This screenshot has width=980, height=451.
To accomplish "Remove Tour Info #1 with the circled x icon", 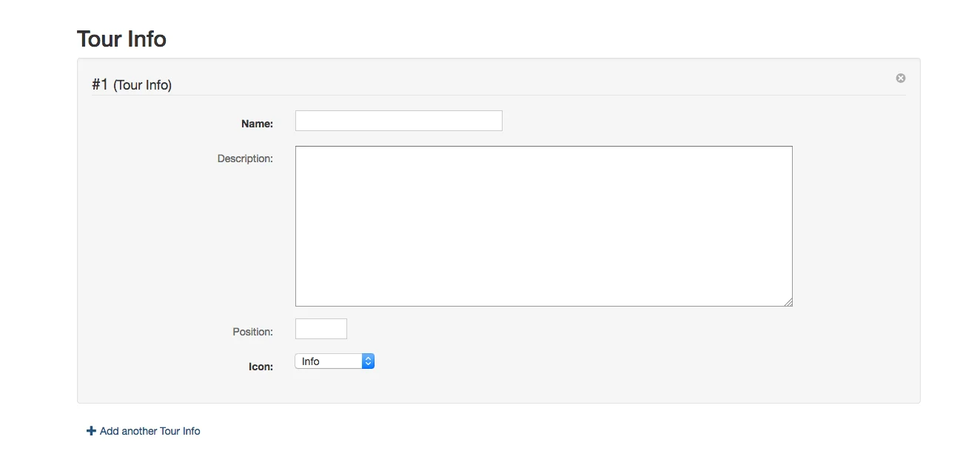I will coord(901,78).
